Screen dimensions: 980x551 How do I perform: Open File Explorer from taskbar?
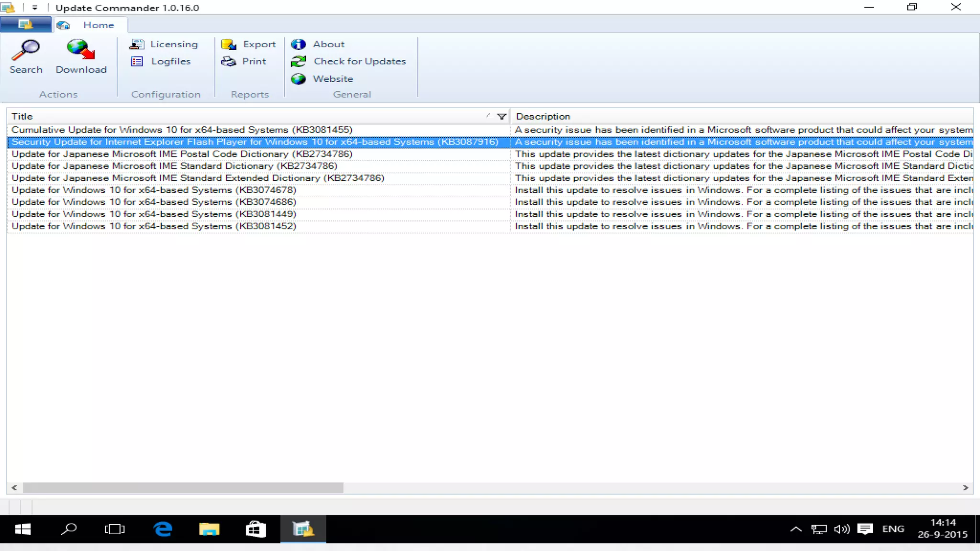(209, 529)
